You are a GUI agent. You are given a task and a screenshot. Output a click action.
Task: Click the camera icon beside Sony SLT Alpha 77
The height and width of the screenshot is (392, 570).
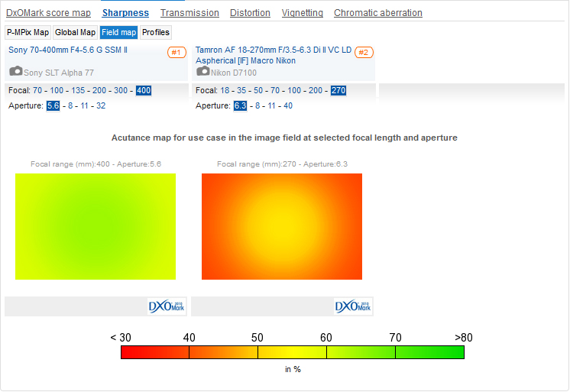pos(15,71)
